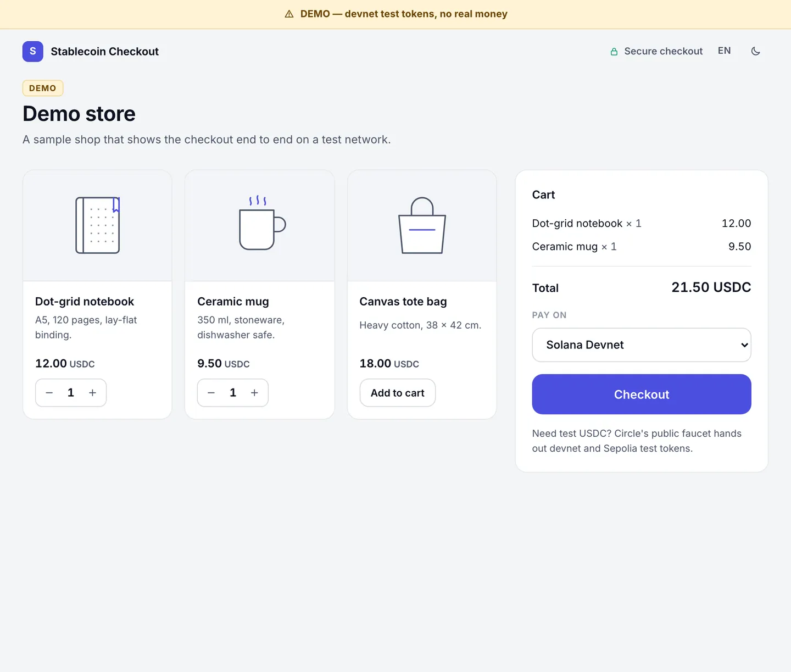This screenshot has height=672, width=791.
Task: Click the Dot-grid notebook quantity value 1
Action: coord(71,393)
